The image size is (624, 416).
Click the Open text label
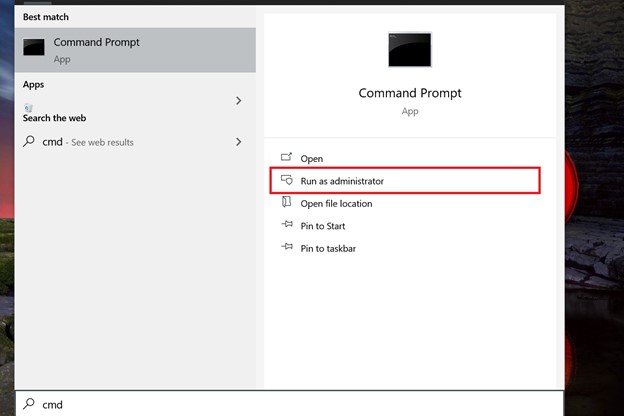(x=312, y=159)
